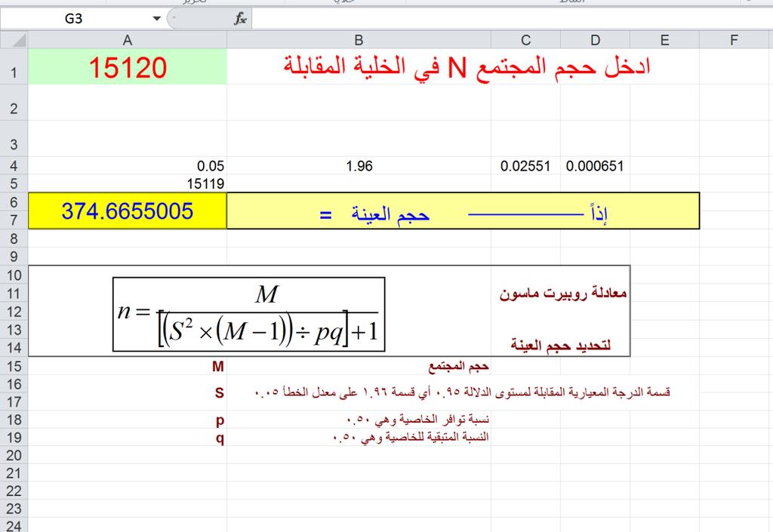Click the q symbol cell
The image size is (773, 532).
point(127,438)
